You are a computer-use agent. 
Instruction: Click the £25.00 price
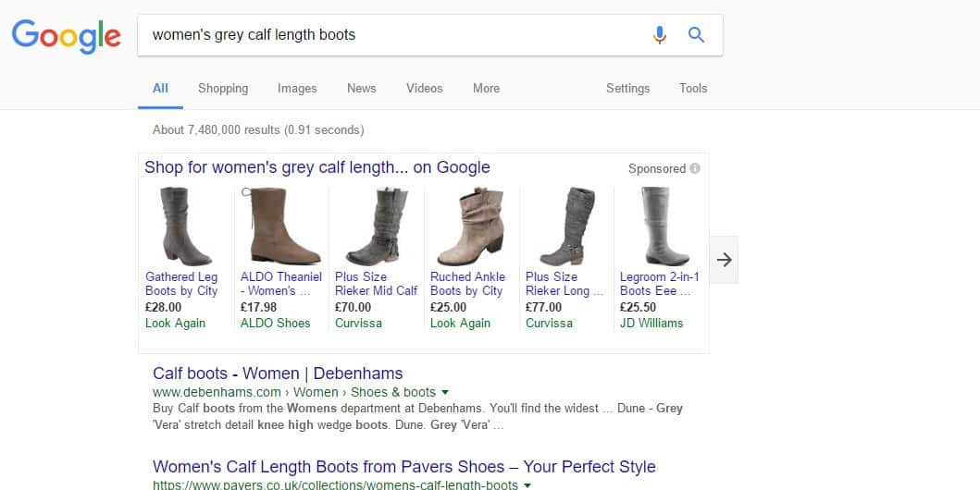point(448,307)
